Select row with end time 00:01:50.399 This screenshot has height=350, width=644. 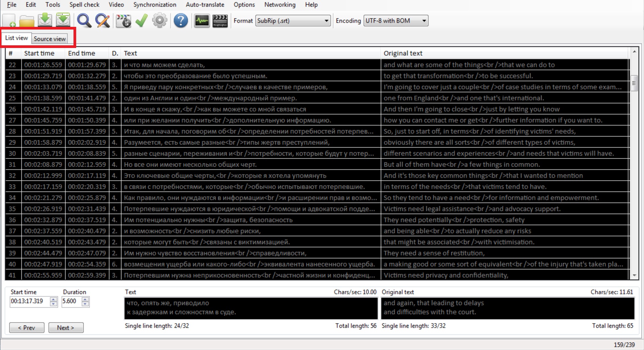tap(317, 120)
